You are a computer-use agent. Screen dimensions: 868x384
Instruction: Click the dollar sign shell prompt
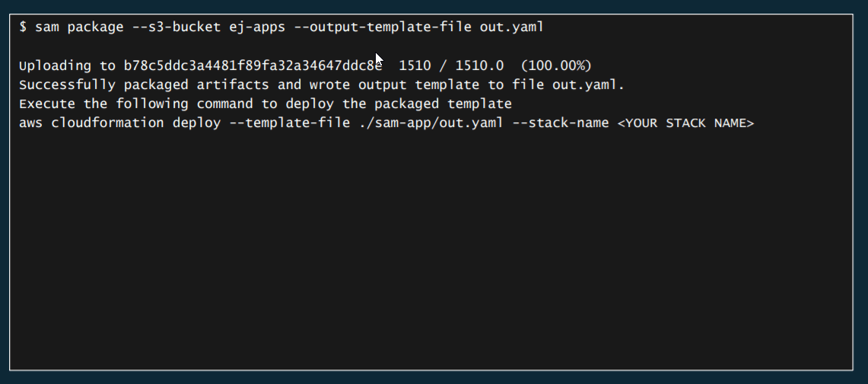(x=23, y=27)
